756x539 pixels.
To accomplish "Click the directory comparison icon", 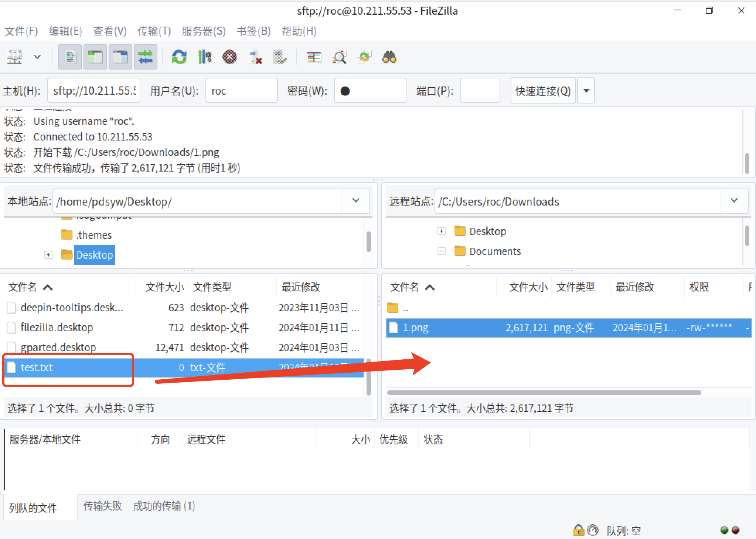I will tap(339, 57).
